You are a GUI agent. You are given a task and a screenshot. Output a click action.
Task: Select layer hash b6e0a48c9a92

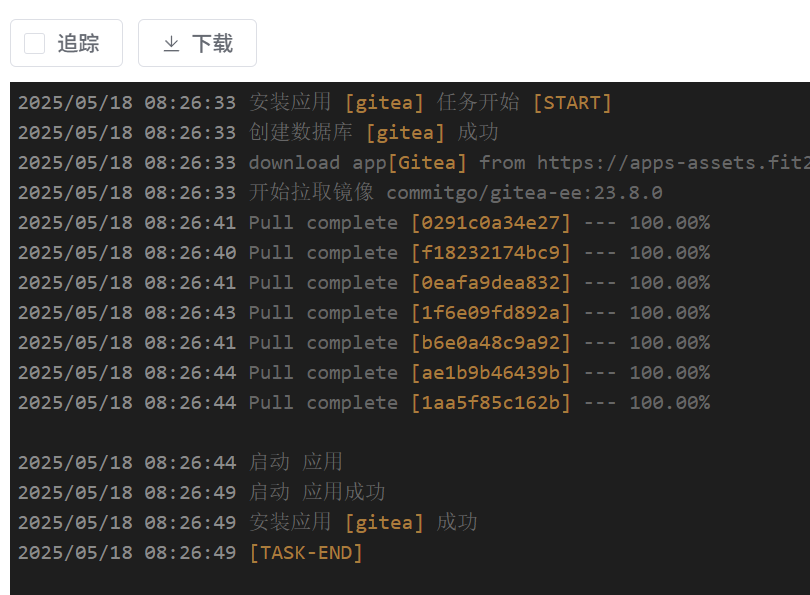[x=491, y=343]
